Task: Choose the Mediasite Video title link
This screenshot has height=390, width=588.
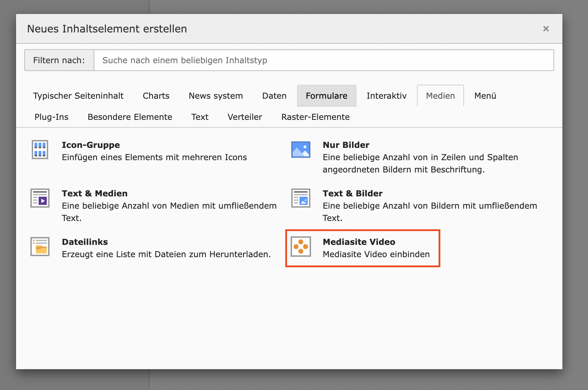Action: click(359, 242)
